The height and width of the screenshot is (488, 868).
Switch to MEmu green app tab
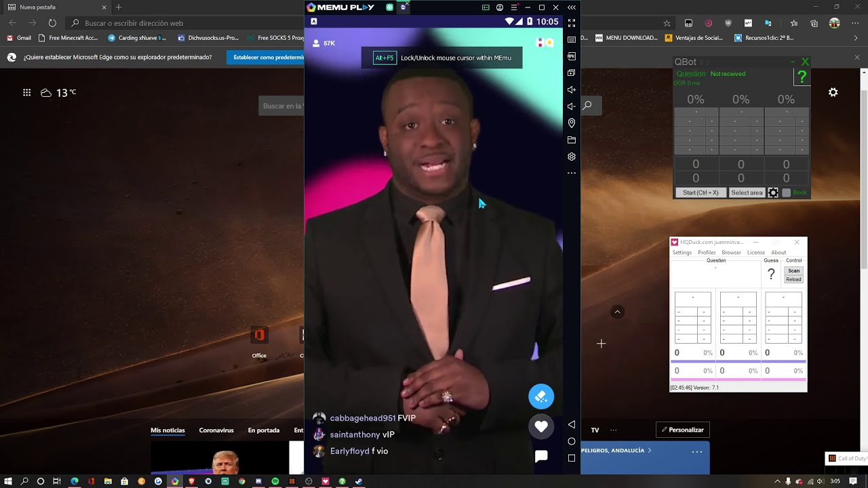coord(390,7)
